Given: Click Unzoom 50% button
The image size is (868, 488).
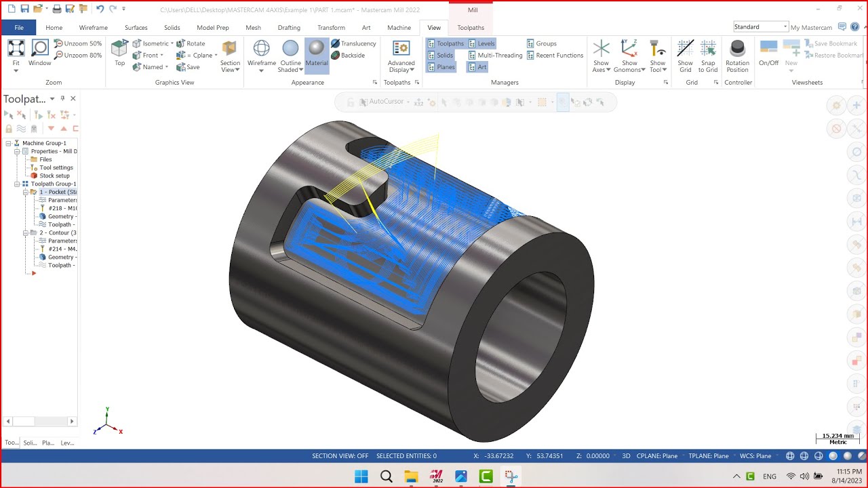Looking at the screenshot, I should click(x=78, y=43).
